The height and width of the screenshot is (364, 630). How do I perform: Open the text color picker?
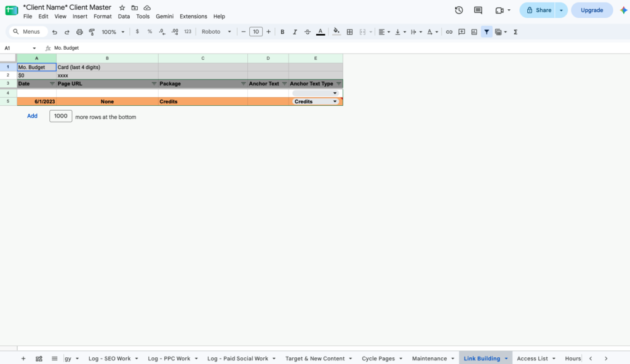[x=320, y=32]
